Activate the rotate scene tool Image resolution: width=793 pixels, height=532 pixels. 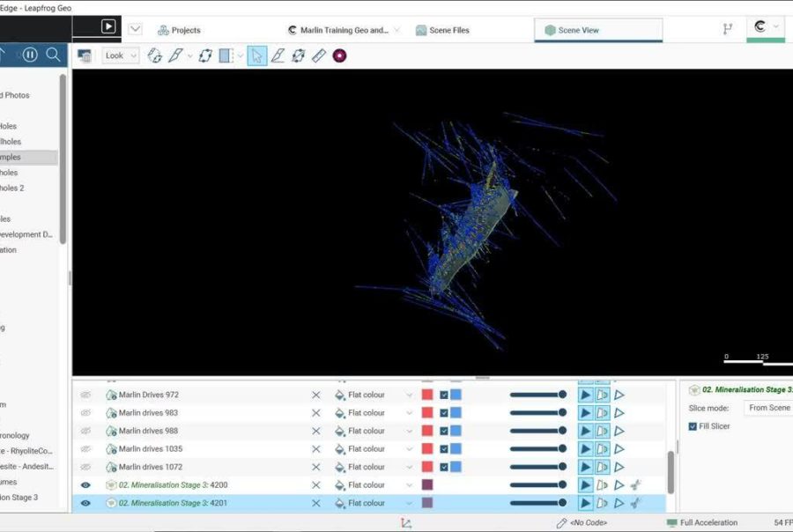[x=153, y=55]
